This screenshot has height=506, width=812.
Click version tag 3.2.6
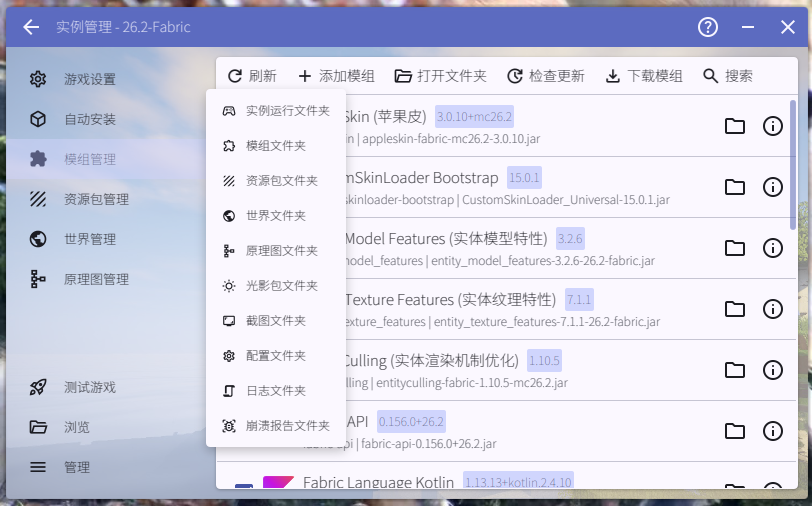(570, 239)
